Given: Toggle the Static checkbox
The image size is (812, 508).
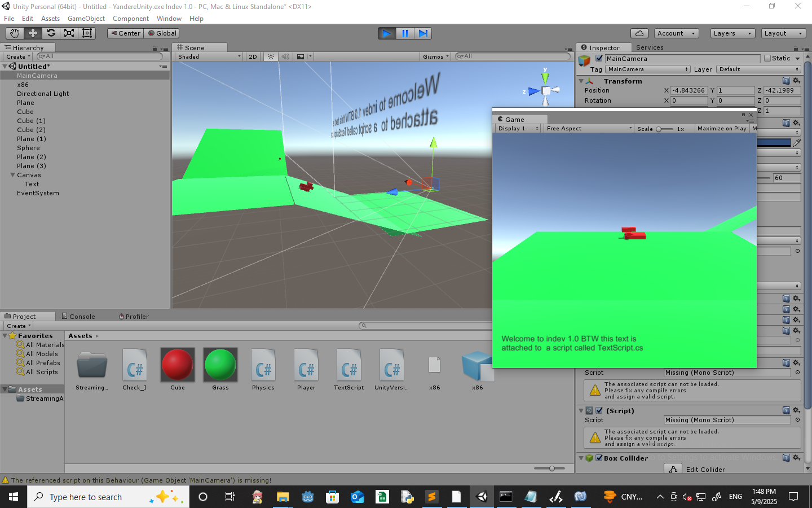Looking at the screenshot, I should [x=767, y=58].
